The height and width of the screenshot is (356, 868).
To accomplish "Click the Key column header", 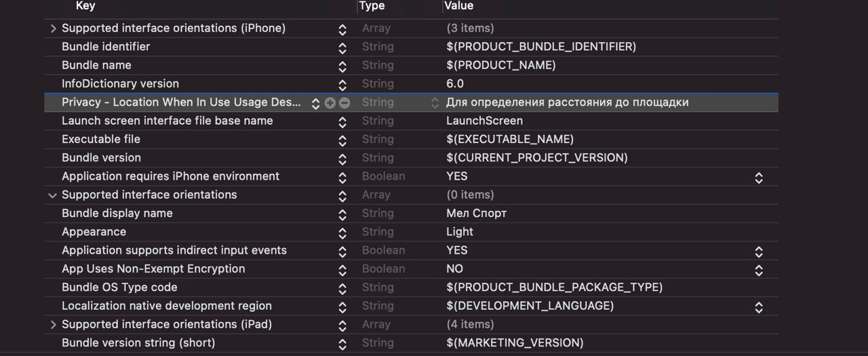I will tap(85, 6).
